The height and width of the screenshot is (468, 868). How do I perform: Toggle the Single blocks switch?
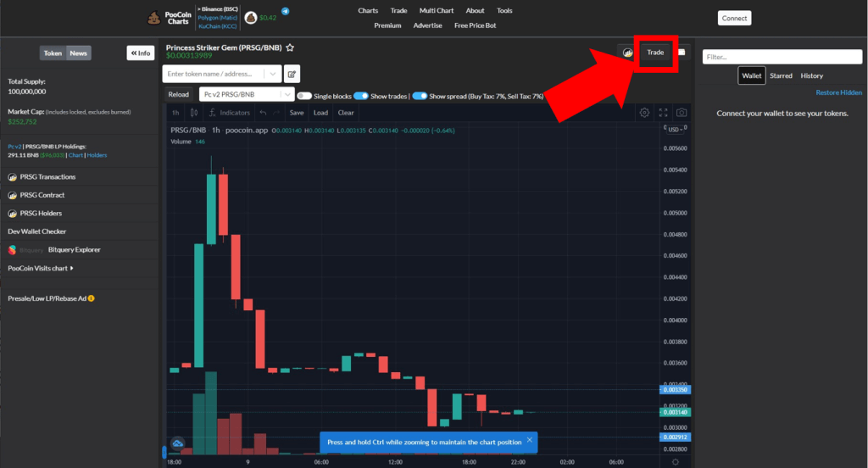click(x=304, y=96)
